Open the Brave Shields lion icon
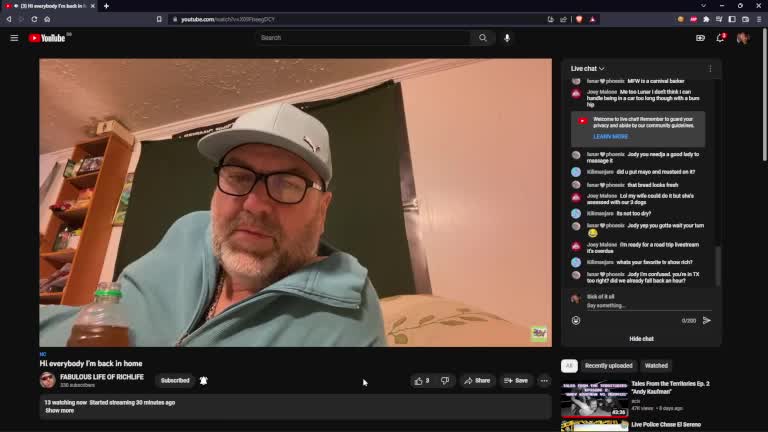The image size is (768, 432). 579,19
